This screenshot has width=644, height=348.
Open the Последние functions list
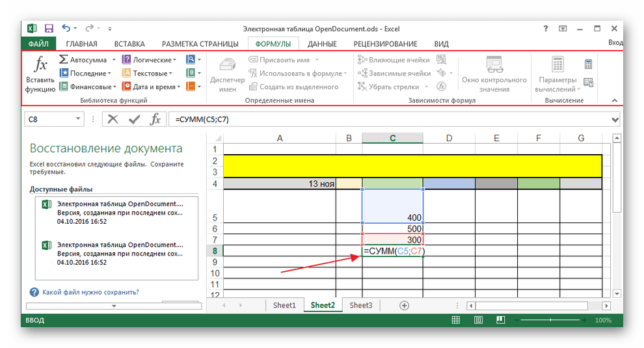click(x=85, y=73)
